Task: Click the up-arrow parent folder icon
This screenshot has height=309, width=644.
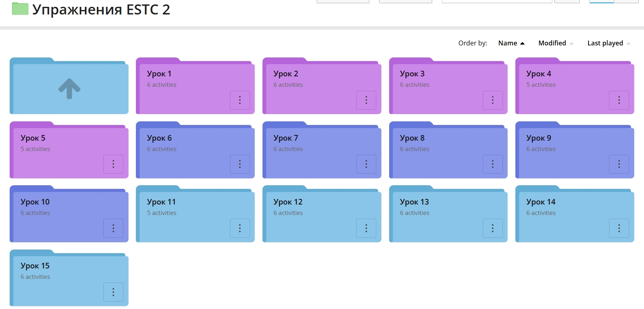Action: pos(69,88)
